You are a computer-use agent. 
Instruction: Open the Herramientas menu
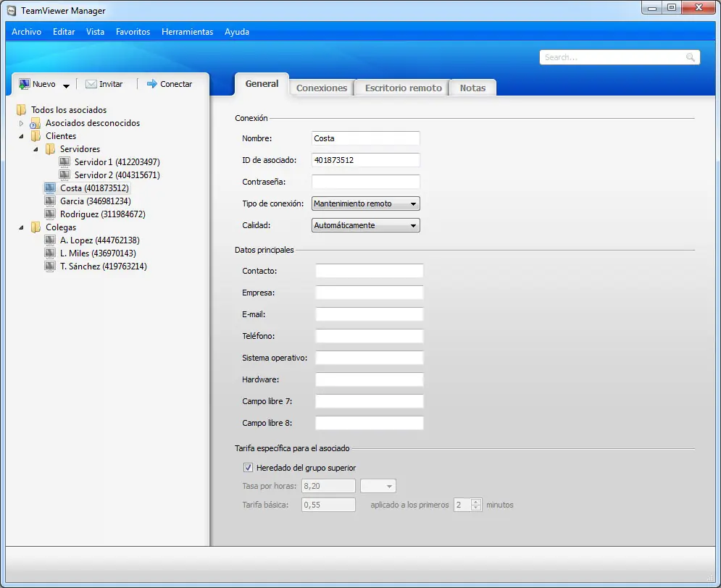tap(187, 32)
